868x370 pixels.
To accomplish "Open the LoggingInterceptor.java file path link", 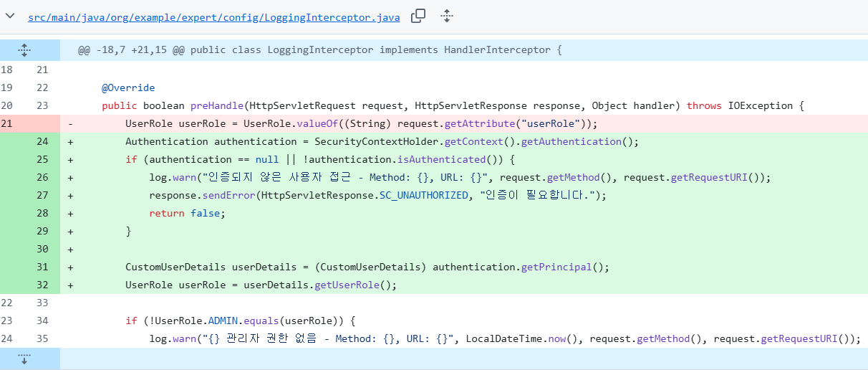I will pos(214,16).
